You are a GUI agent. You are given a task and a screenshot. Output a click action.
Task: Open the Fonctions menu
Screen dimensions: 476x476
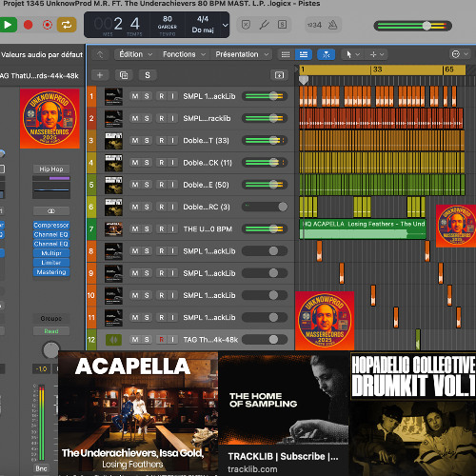tap(184, 54)
